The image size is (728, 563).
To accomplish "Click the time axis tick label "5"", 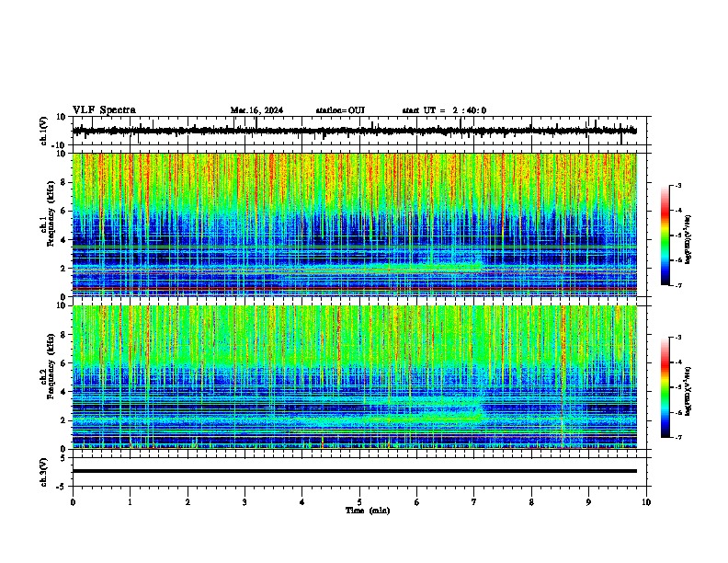I will tap(359, 502).
